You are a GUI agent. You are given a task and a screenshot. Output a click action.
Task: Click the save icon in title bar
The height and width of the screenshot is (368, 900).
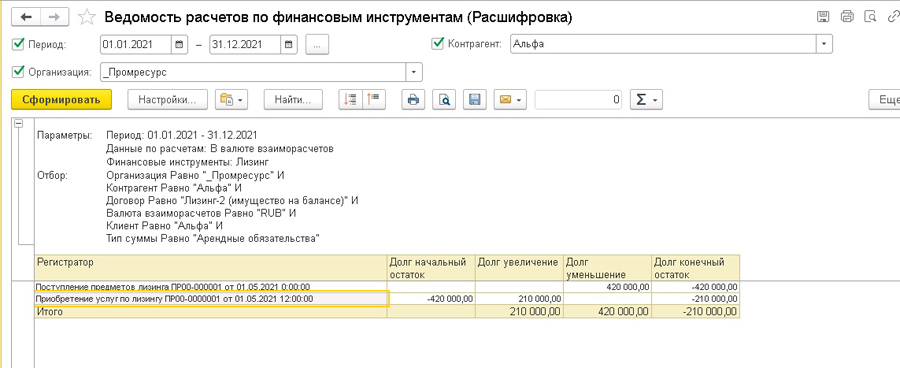tap(823, 17)
